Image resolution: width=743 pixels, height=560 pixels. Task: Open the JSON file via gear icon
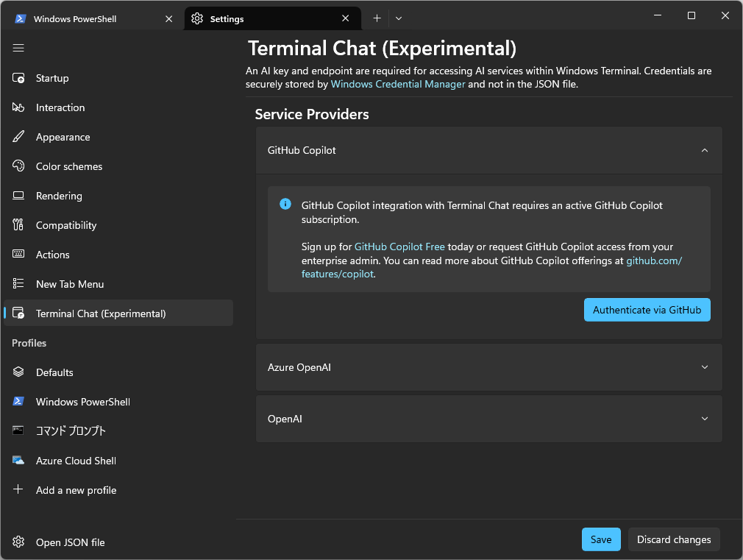pos(18,542)
